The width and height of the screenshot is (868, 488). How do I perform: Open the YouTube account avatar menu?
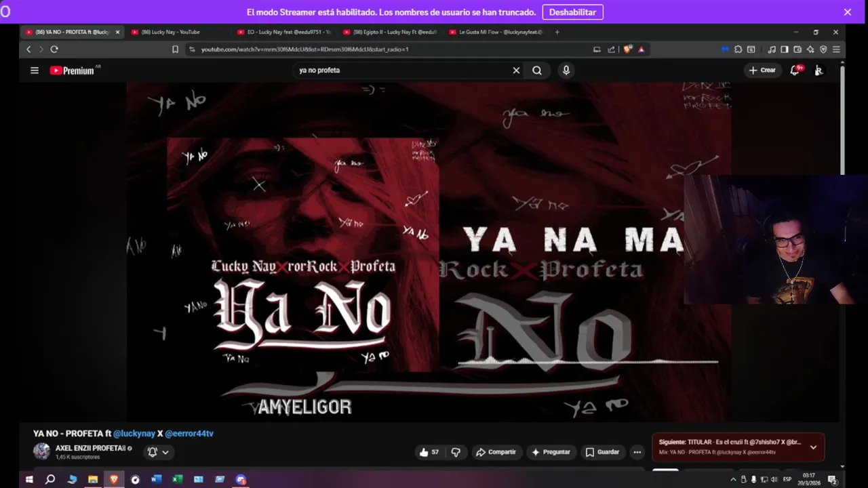(x=818, y=70)
